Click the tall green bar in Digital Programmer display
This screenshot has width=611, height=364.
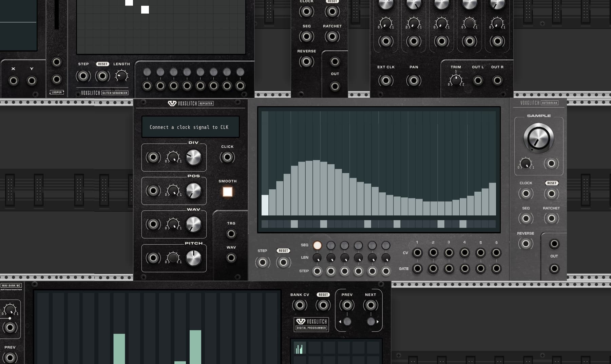click(x=195, y=347)
